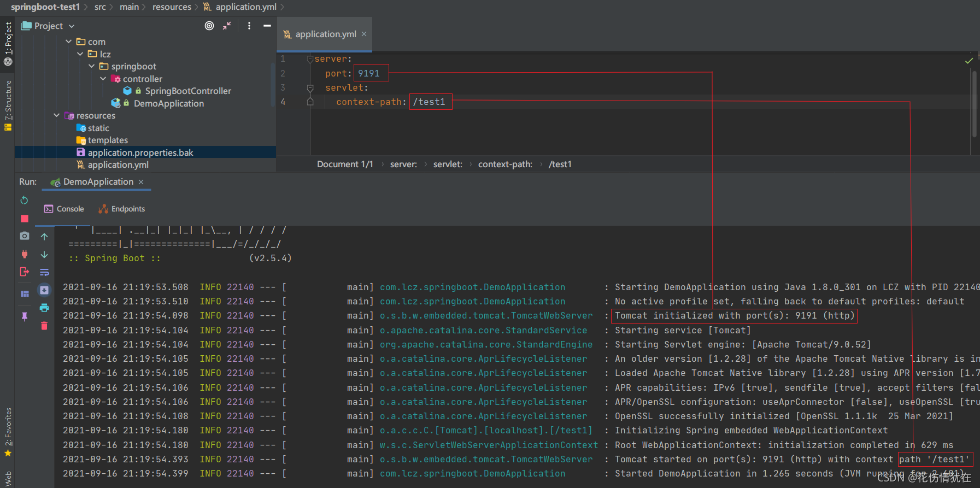Toggle soft-wrap in the console
Viewport: 980px width, 488px height.
click(44, 272)
